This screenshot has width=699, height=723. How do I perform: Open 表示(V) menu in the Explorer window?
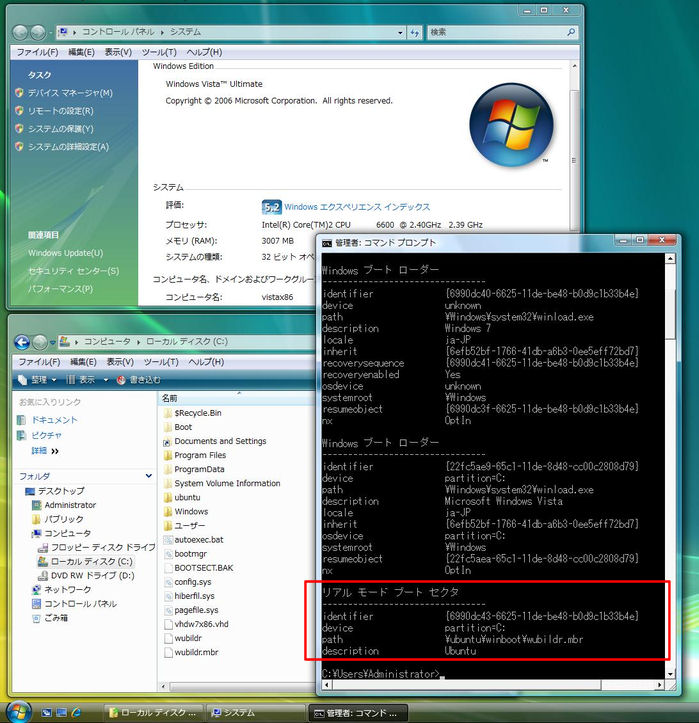[x=120, y=362]
